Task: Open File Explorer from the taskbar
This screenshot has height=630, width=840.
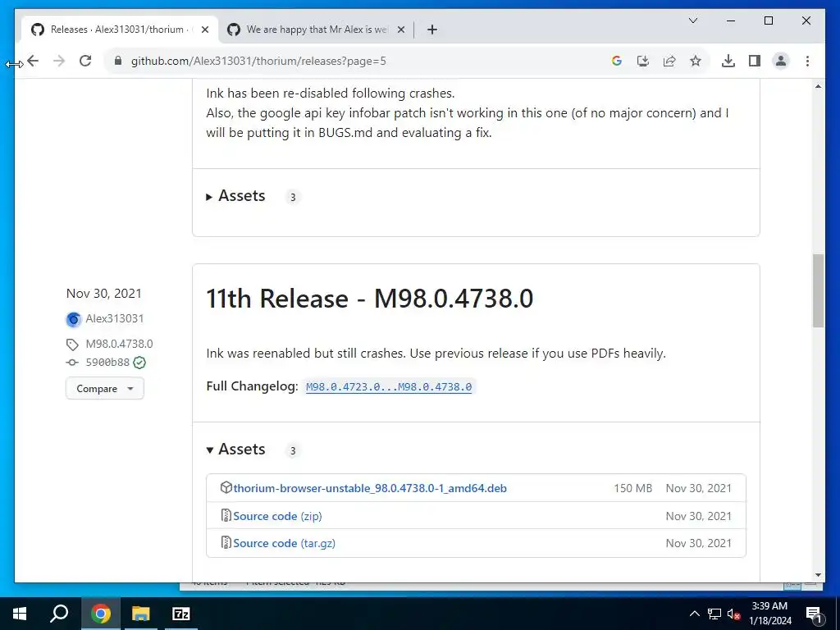Action: coord(140,614)
